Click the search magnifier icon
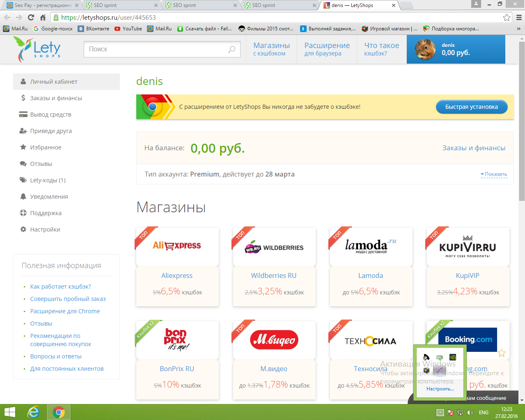The height and width of the screenshot is (420, 525). (x=232, y=49)
